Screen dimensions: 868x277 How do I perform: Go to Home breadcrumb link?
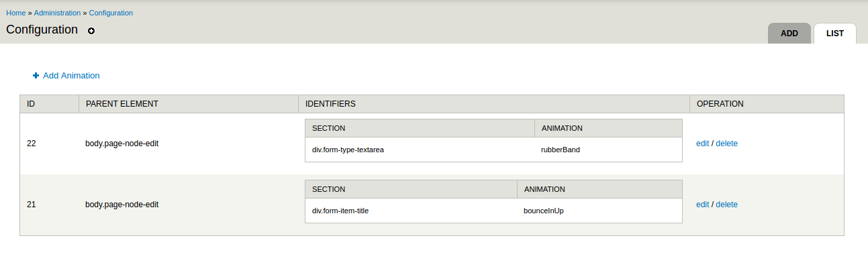pos(16,13)
